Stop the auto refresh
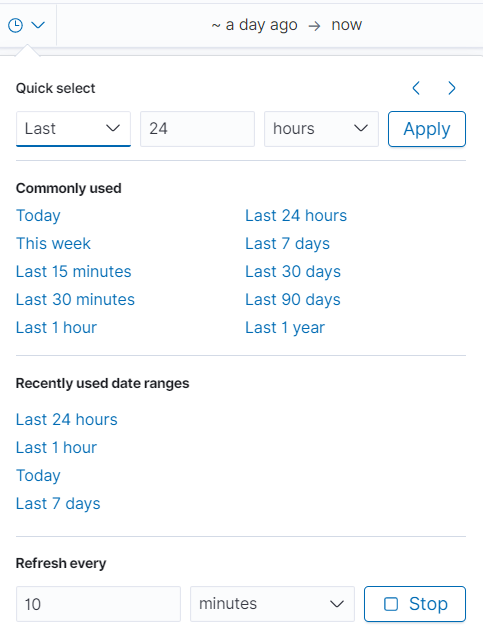483x634 pixels. coord(415,604)
